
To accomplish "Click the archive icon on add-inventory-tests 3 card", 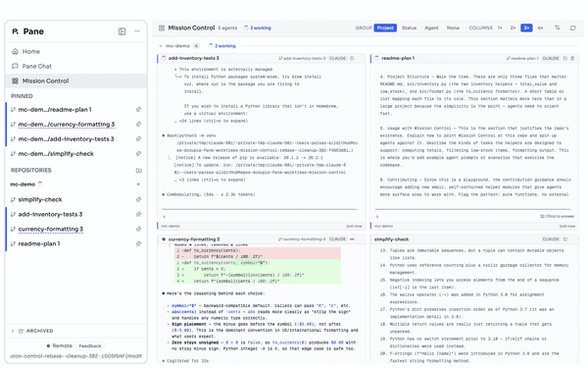I will tap(352, 58).
